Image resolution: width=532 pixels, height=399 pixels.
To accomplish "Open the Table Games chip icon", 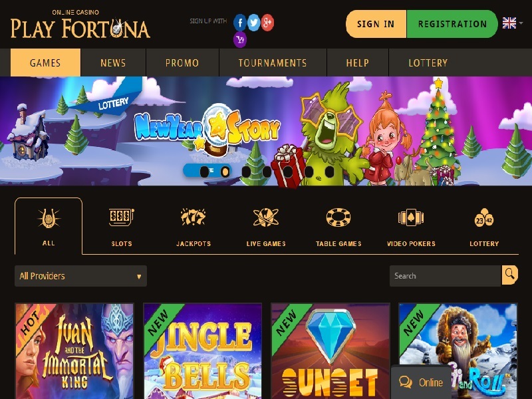I will tap(338, 217).
